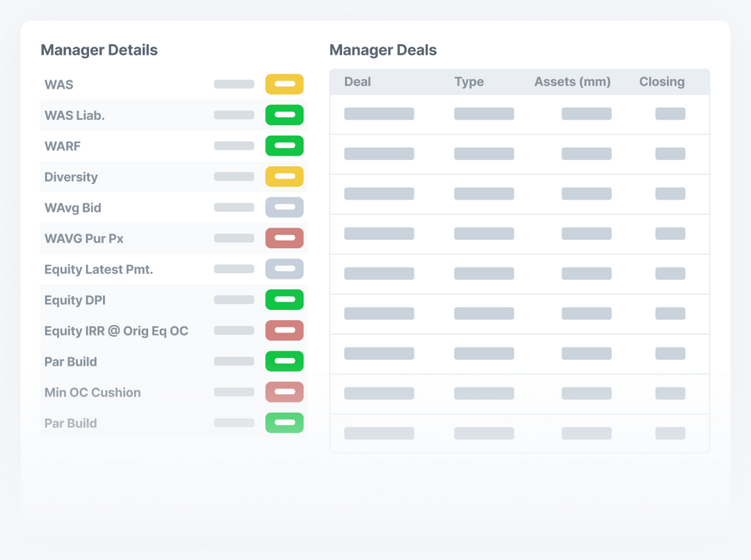Click the light green badge on bottom Par Build

(284, 422)
